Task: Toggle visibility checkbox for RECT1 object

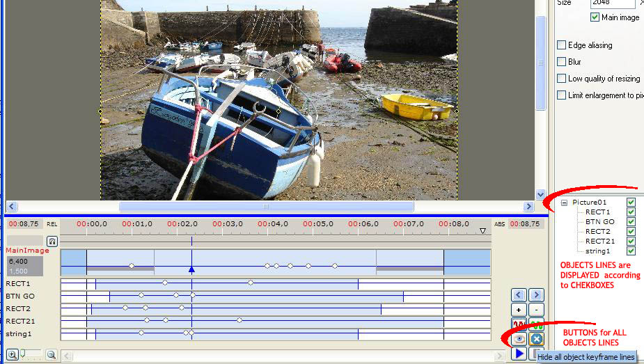Action: tap(631, 212)
